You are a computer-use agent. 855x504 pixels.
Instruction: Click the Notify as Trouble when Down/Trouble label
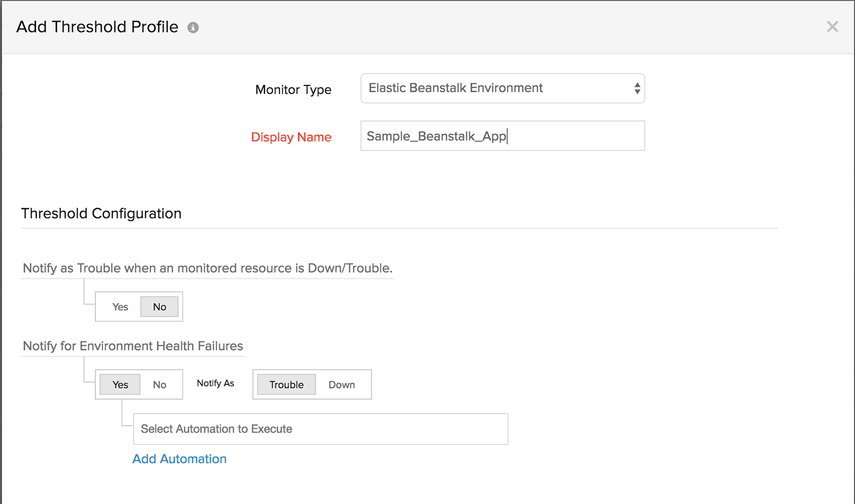click(208, 268)
